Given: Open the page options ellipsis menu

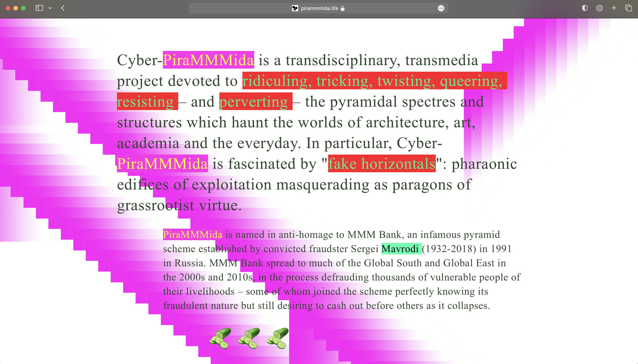Looking at the screenshot, I should click(x=441, y=8).
